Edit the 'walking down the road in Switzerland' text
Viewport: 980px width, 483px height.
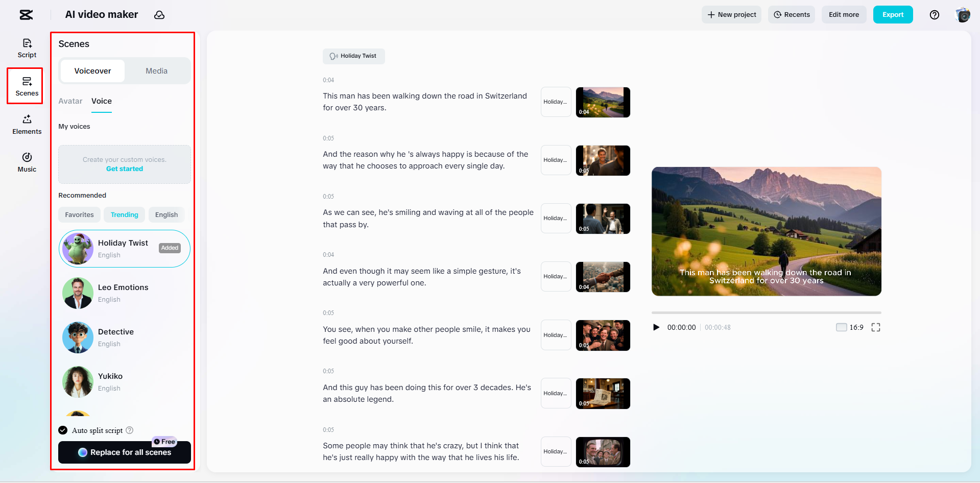(x=425, y=102)
